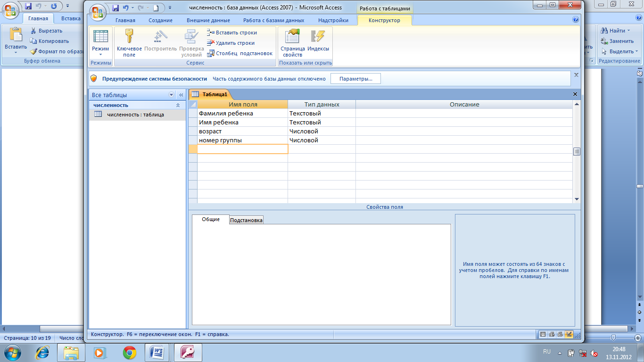The image size is (644, 362).
Task: Click Числовой data type for возраст
Action: pos(322,131)
